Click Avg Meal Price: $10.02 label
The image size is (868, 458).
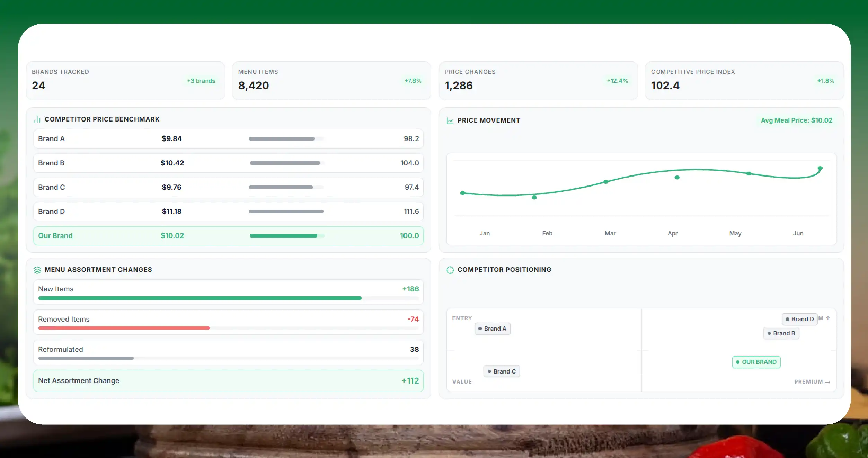tap(796, 120)
